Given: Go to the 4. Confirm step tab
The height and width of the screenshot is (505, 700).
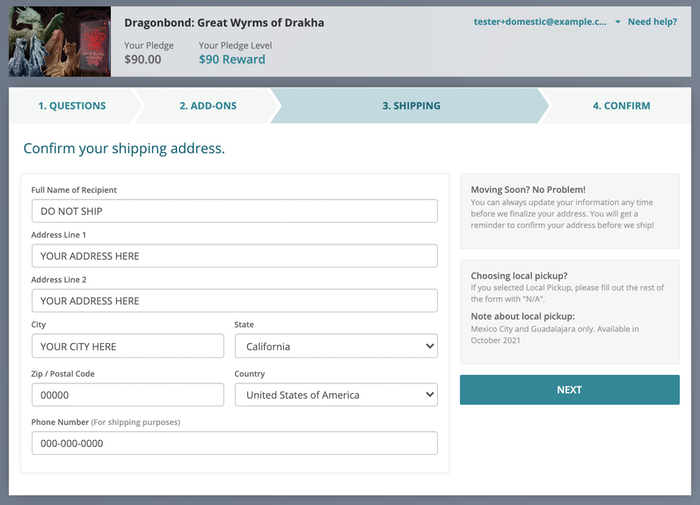Looking at the screenshot, I should tap(621, 106).
